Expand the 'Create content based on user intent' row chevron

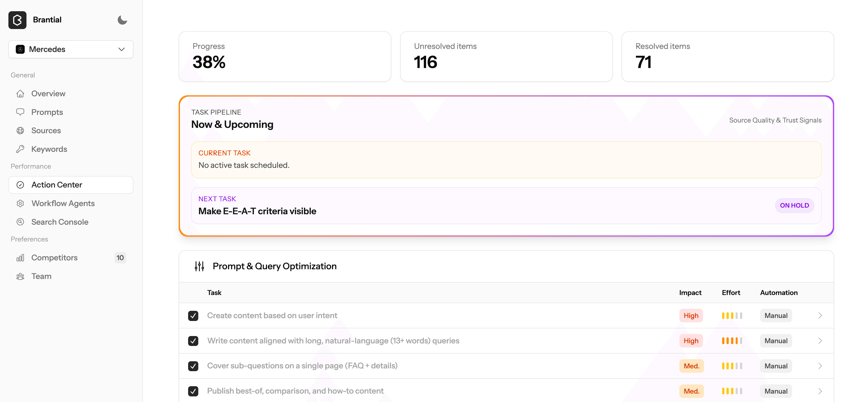pos(820,316)
